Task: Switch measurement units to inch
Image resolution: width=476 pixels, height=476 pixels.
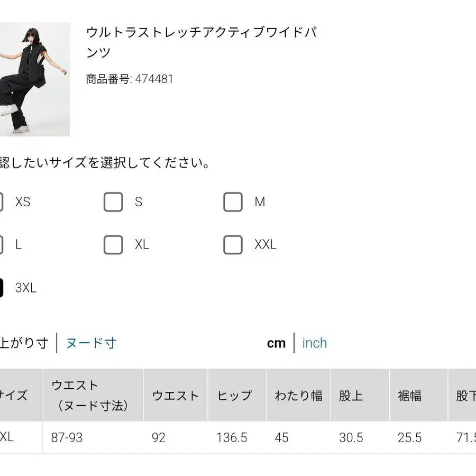Action: (x=315, y=343)
